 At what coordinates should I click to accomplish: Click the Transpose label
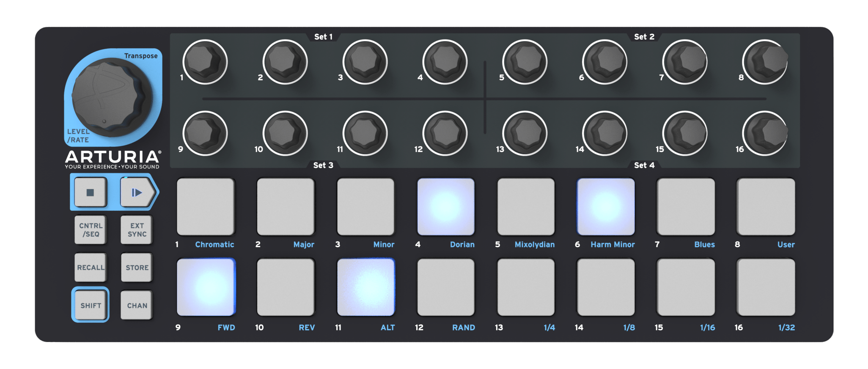[141, 56]
